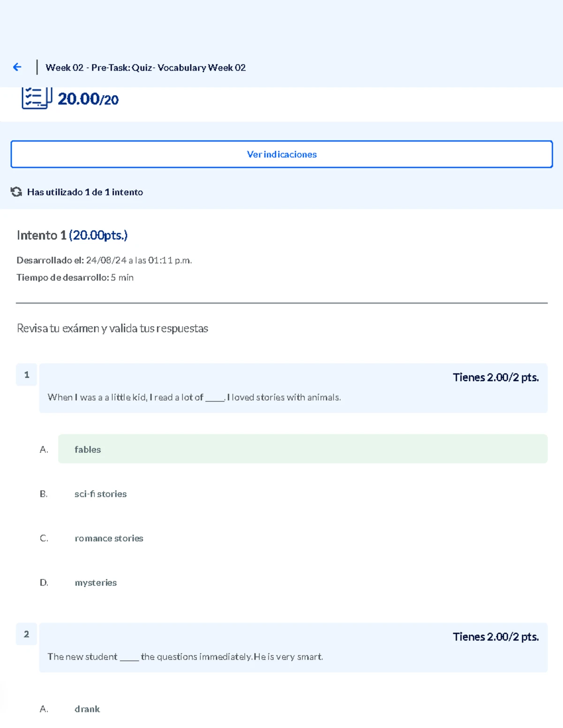Select answer B 'sci-fi stories'
This screenshot has width=563, height=728.
[x=100, y=494]
